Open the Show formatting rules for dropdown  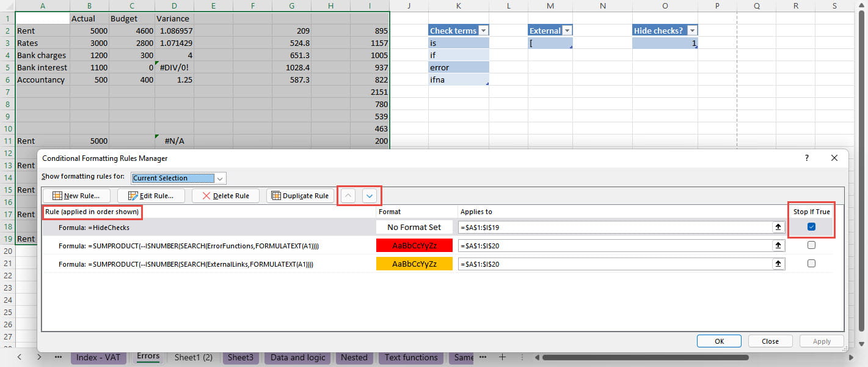pos(219,178)
